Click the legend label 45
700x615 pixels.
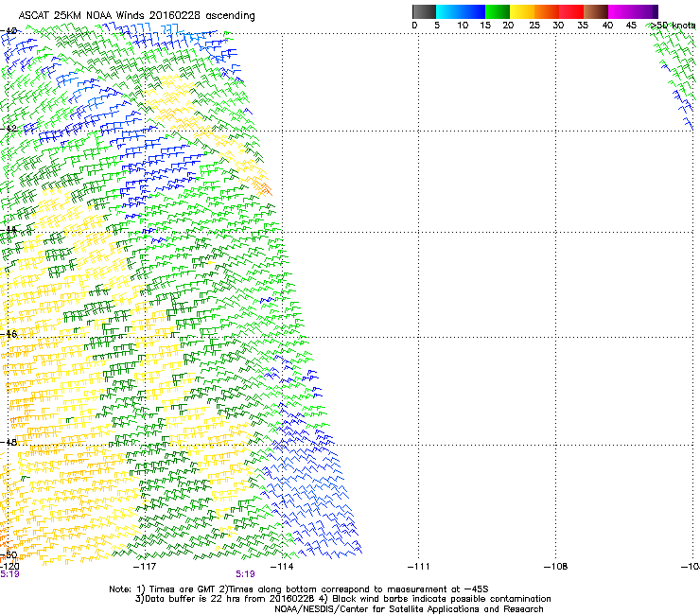(631, 26)
